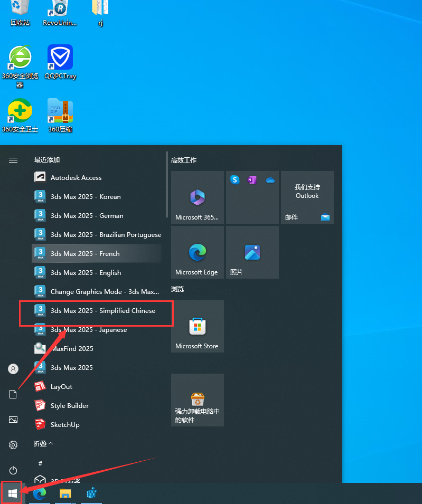This screenshot has width=422, height=504.
Task: Open Change Graphics Mode - 3ds Max entry
Action: click(97, 291)
